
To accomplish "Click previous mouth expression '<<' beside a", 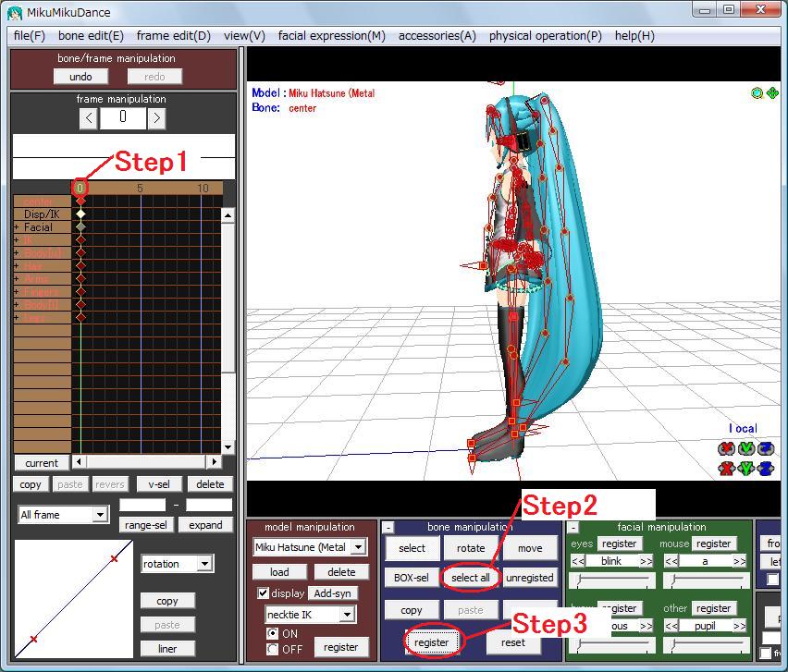I will pyautogui.click(x=671, y=561).
